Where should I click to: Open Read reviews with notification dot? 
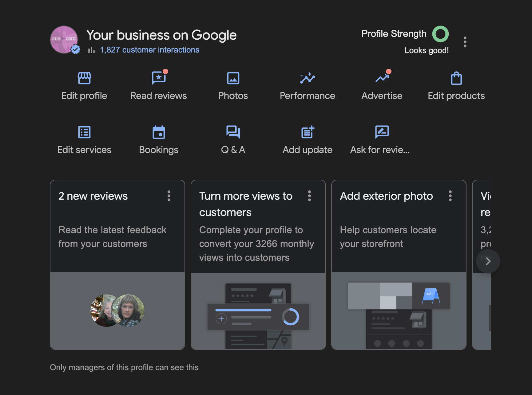pyautogui.click(x=159, y=78)
